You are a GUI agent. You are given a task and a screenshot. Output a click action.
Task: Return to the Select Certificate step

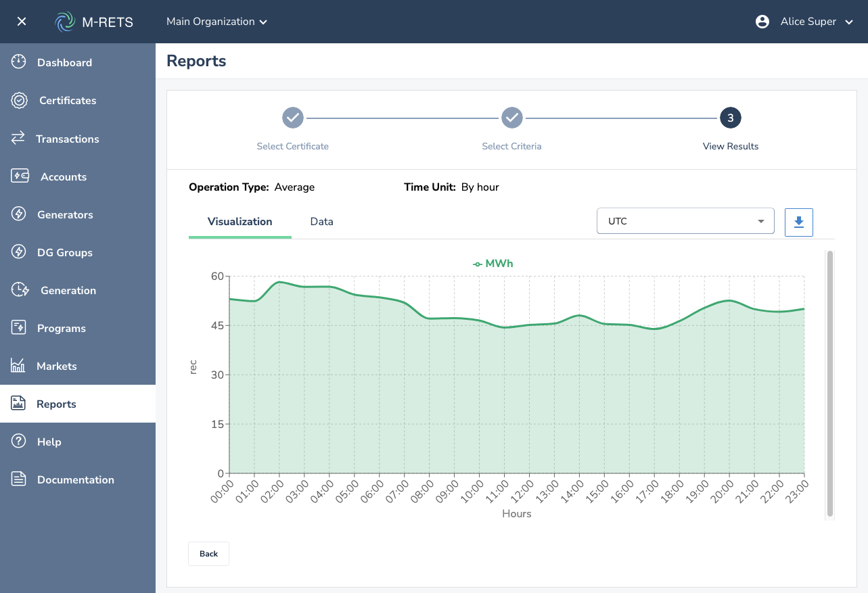pyautogui.click(x=292, y=118)
